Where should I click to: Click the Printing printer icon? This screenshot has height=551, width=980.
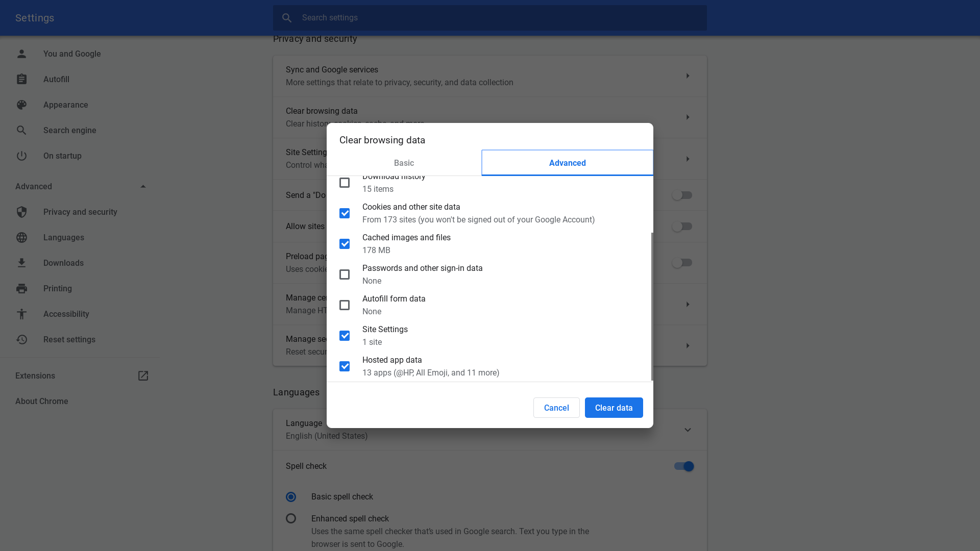[21, 288]
